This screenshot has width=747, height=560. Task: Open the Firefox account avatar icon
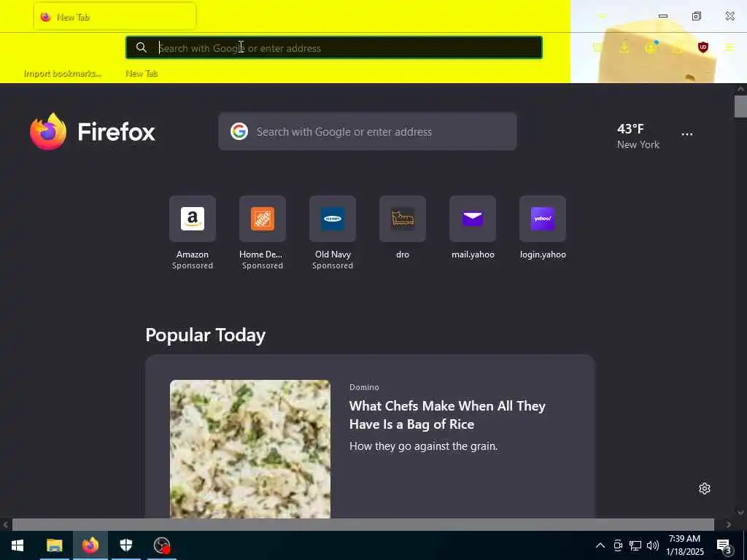point(651,47)
